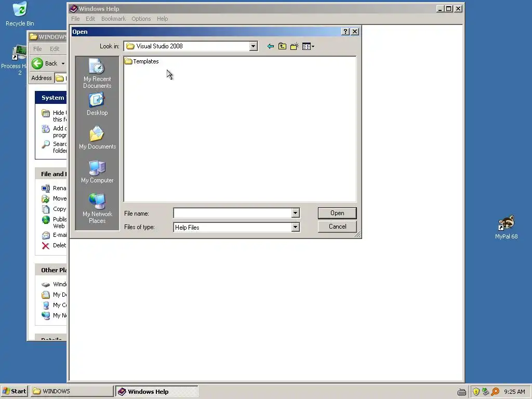Click Other Places panel header
The height and width of the screenshot is (399, 532).
coord(51,270)
